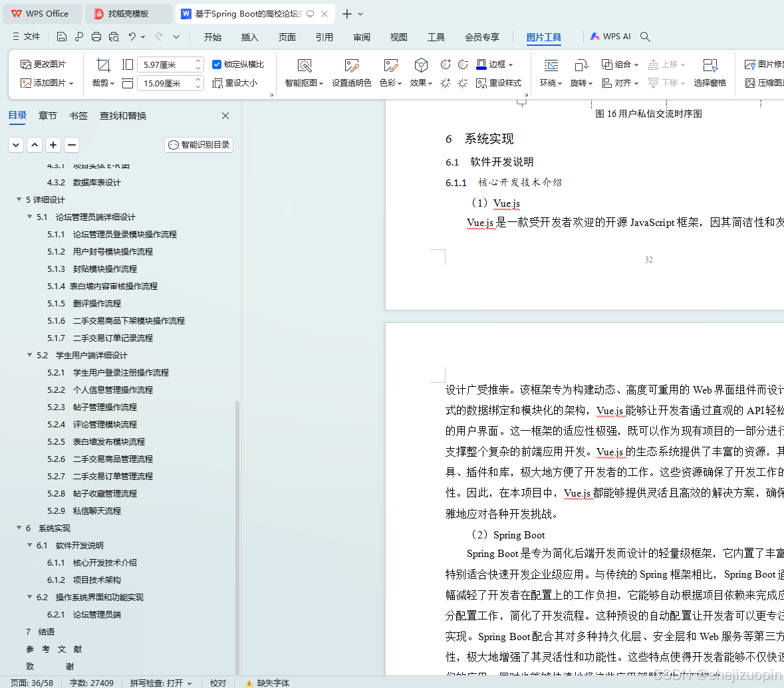Click the increase contrast icon
784x688 pixels.
pyautogui.click(x=446, y=64)
